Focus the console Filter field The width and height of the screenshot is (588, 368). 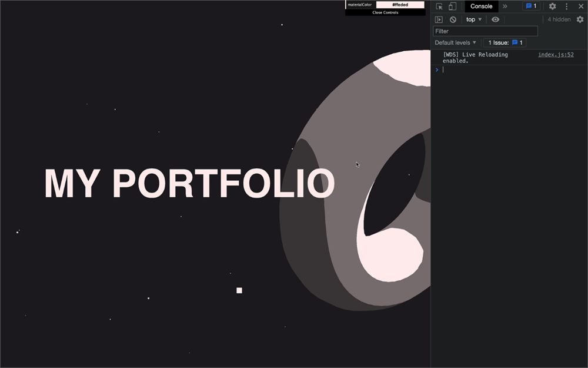(x=485, y=31)
